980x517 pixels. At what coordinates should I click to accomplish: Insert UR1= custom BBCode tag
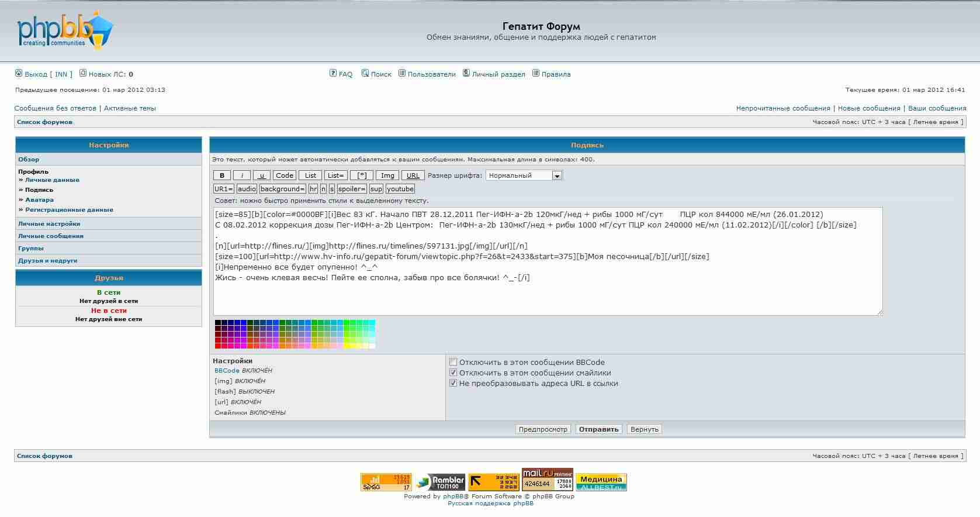[x=224, y=189]
